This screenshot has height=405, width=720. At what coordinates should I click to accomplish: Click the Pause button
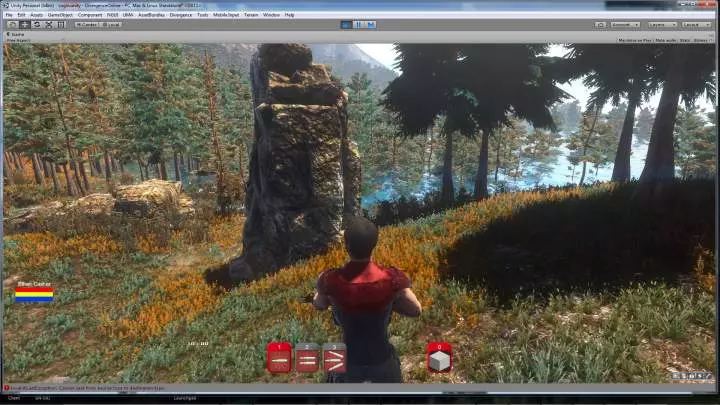tap(359, 25)
